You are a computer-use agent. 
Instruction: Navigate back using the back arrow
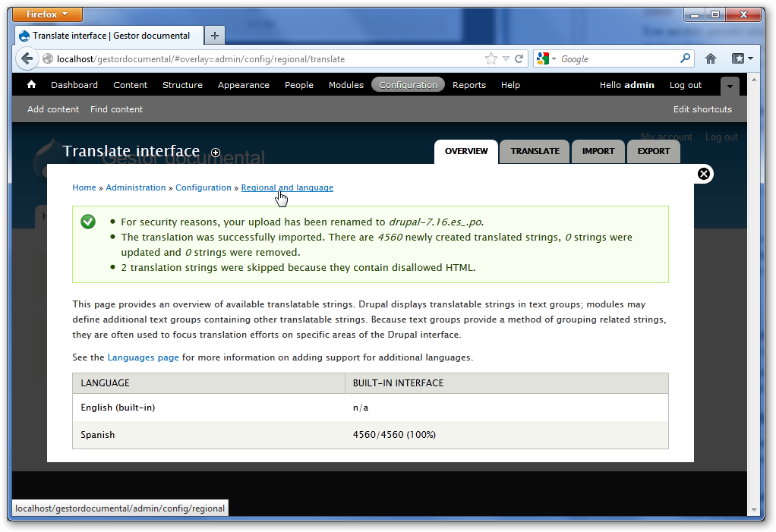click(x=27, y=58)
